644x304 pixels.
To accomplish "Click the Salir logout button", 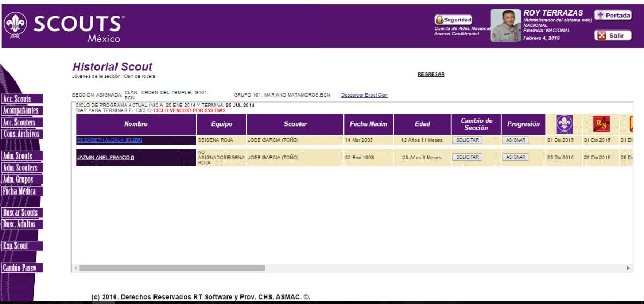I will [612, 35].
